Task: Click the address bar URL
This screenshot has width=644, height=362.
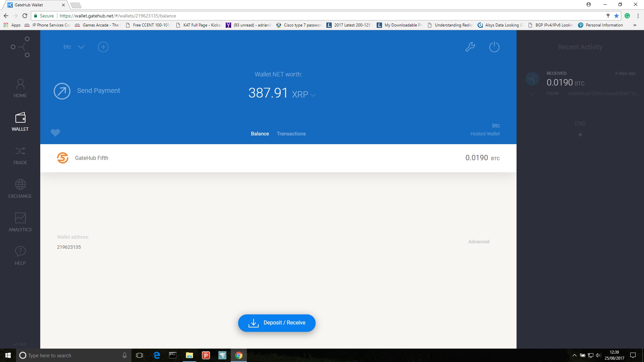Action: (118, 16)
